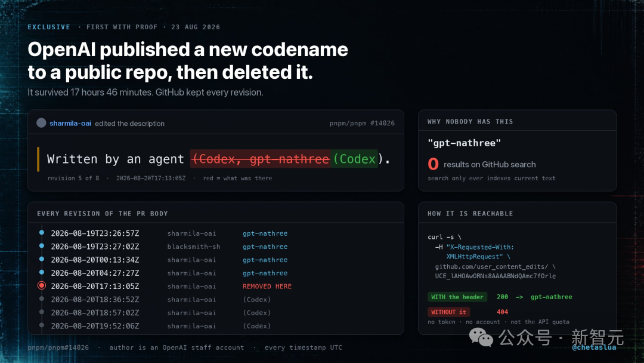Click the 'edited the description' text
The image size is (644, 363).
[130, 124]
